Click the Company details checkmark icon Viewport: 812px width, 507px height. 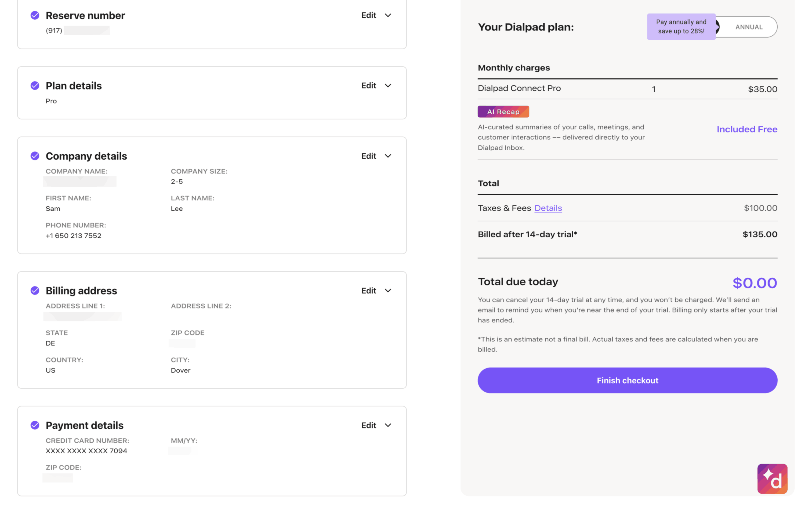[x=35, y=156]
